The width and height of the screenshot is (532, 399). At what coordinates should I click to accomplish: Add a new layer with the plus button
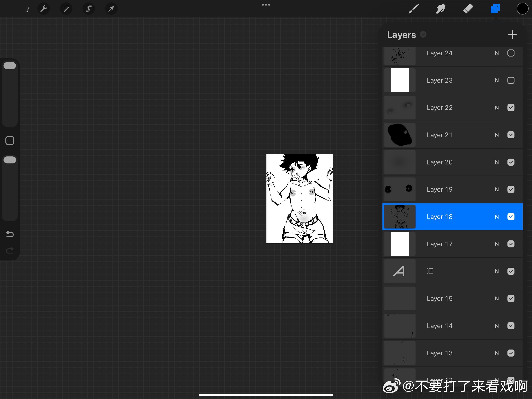click(x=512, y=35)
